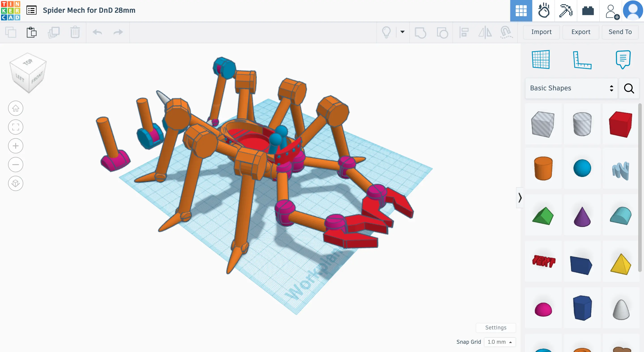Screen dimensions: 644x352
Task: Click the Home view button
Action: (15, 108)
